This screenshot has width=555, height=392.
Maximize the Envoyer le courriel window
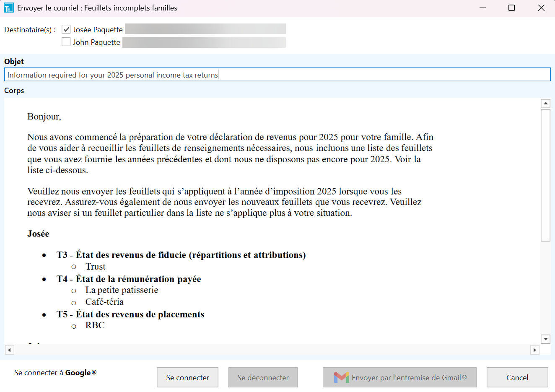tap(511, 8)
